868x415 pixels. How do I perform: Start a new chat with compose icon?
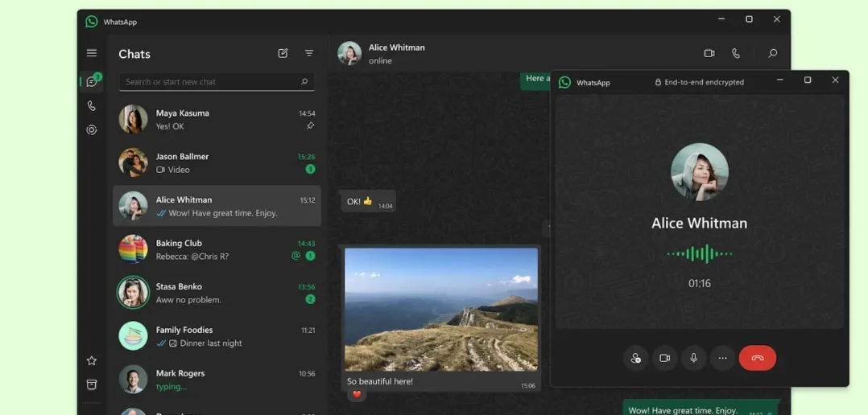(283, 53)
